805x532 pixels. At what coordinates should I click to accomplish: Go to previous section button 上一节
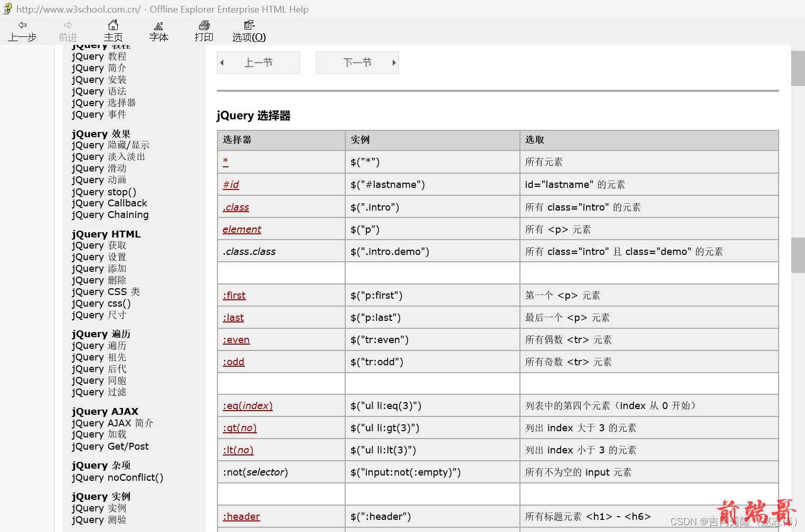click(x=259, y=63)
